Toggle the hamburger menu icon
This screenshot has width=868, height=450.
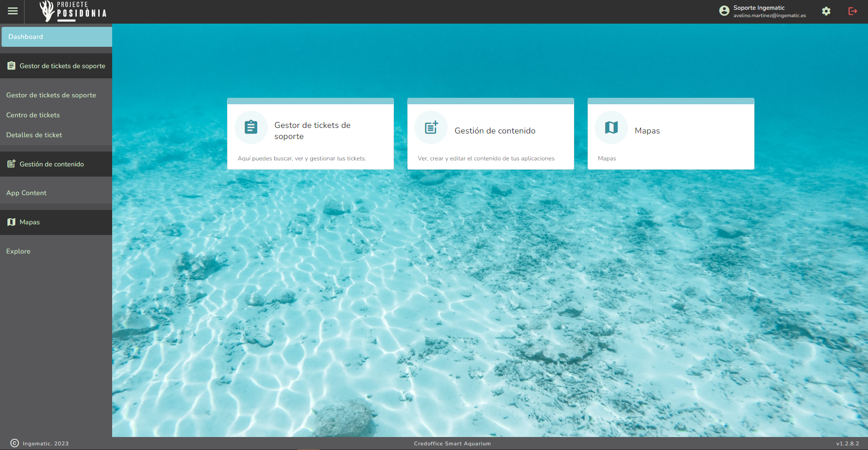coord(13,11)
